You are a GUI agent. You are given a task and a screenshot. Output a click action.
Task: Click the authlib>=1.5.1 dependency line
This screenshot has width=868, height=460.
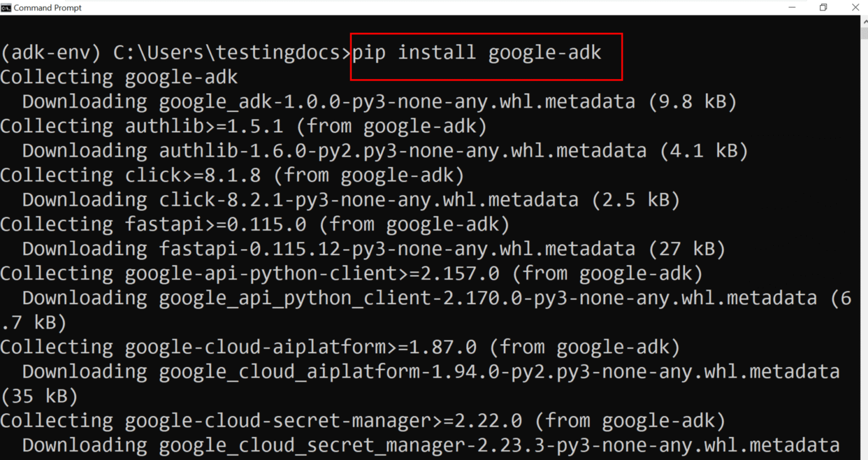click(243, 125)
